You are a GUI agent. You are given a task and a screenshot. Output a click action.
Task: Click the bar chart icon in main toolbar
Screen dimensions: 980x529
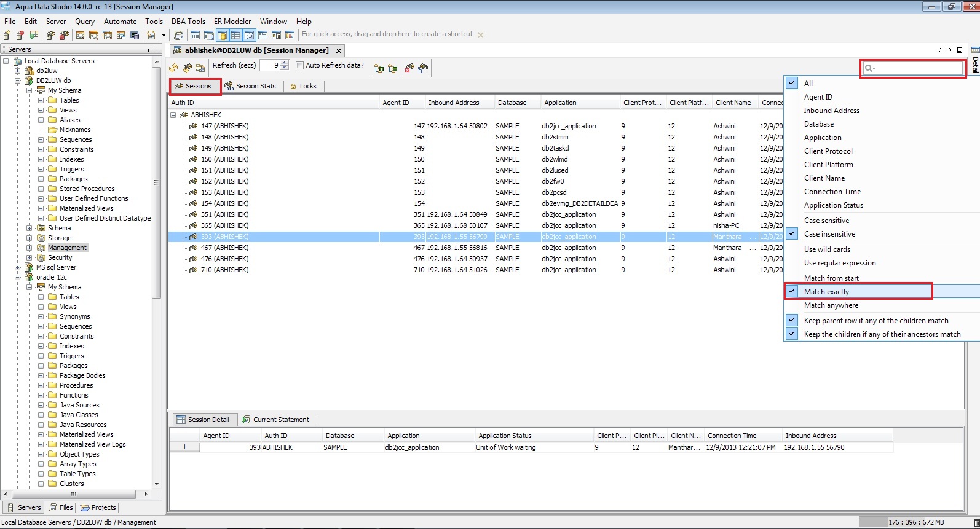click(x=290, y=35)
